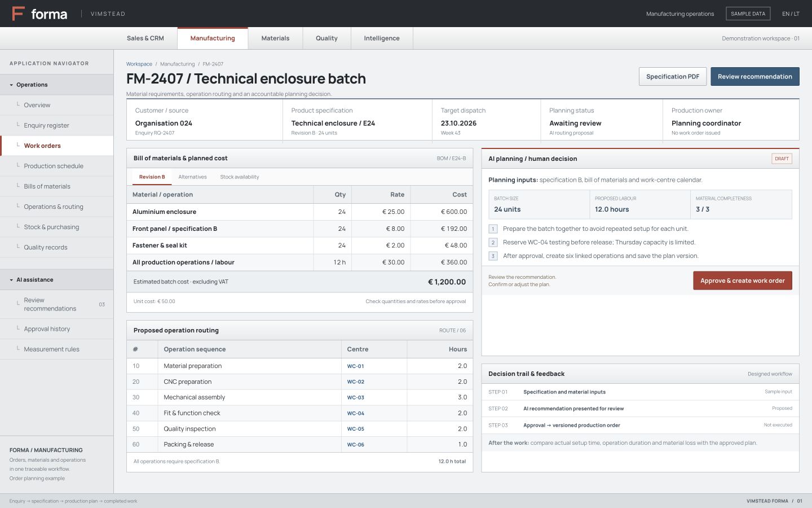Image resolution: width=812 pixels, height=508 pixels.
Task: Collapse the Operations navigator section
Action: 56,85
